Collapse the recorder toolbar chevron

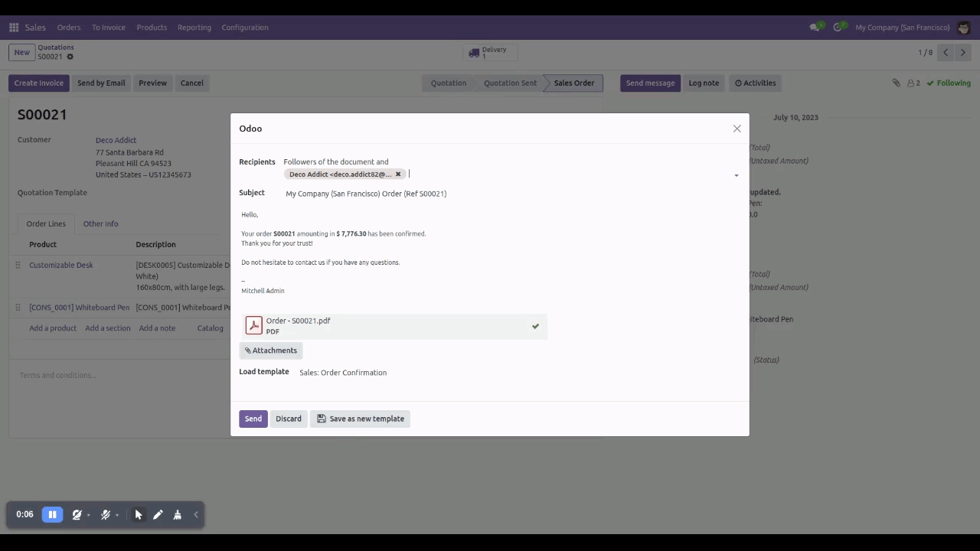[196, 515]
